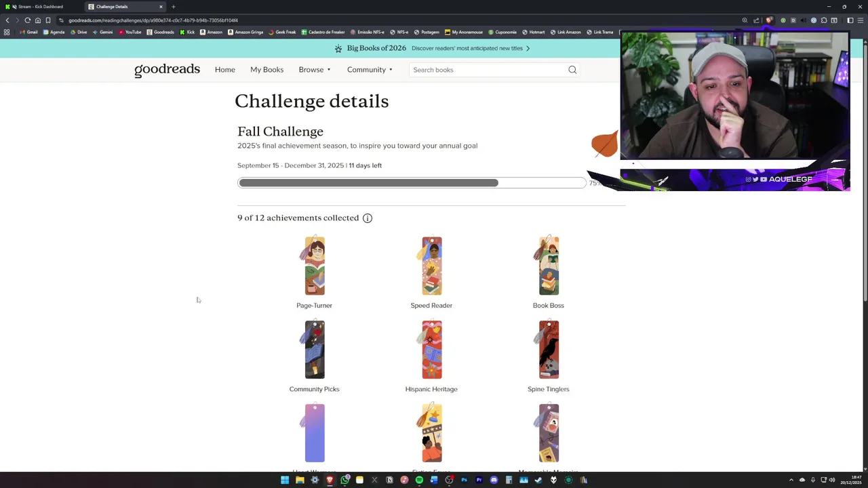
Task: Switch to Stream - Kick Dashboard tab
Action: pyautogui.click(x=41, y=7)
